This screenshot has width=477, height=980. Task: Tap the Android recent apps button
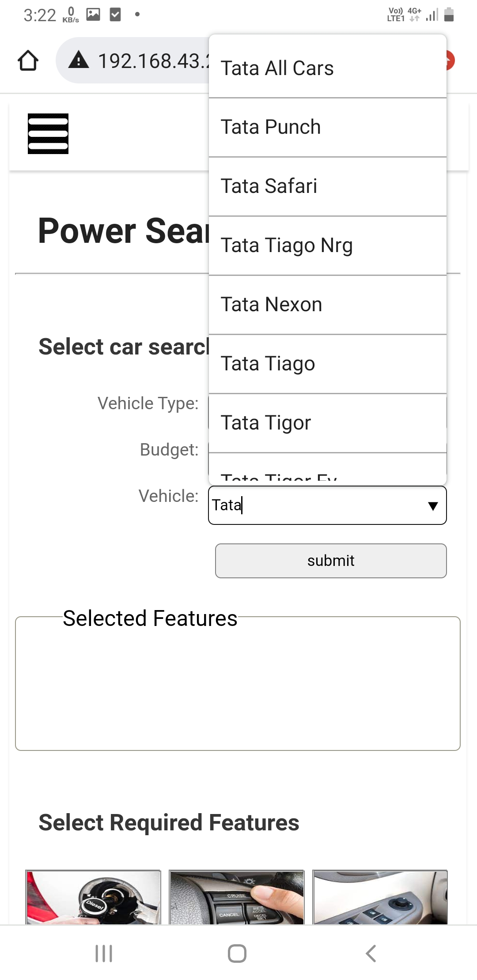coord(104,954)
